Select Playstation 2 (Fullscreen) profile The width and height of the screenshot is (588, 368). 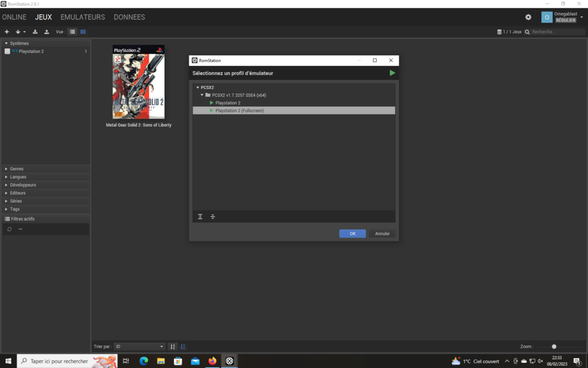[293, 111]
